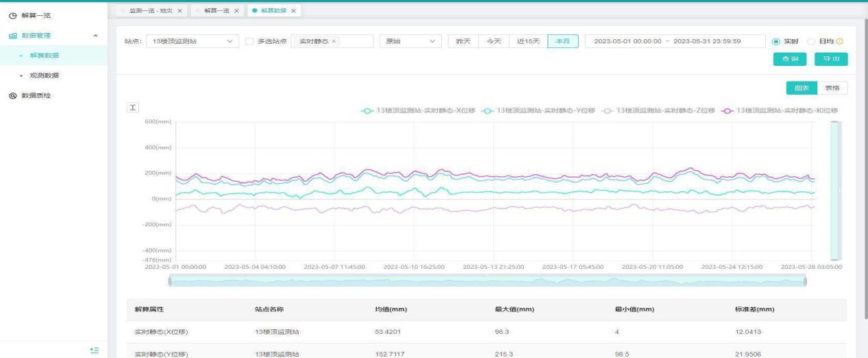Enable the 多选站点 checkbox
868x358 pixels.
pyautogui.click(x=250, y=42)
